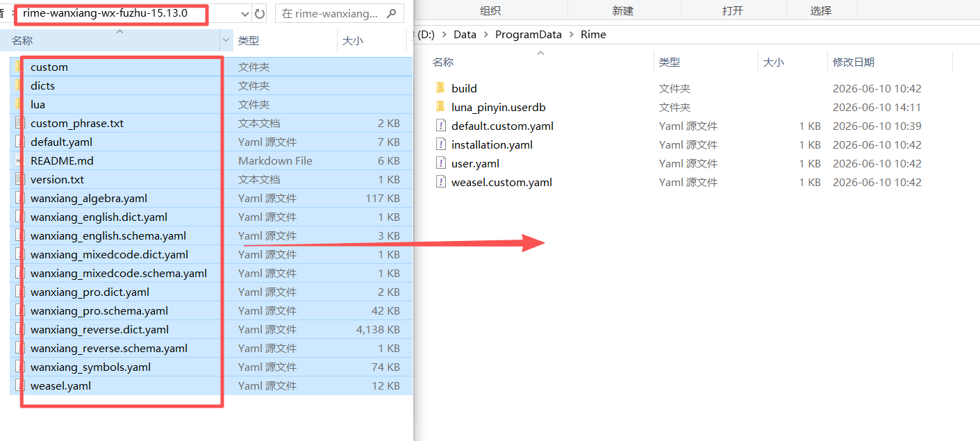The image size is (980, 441).
Task: Click the user.yaml file icon
Action: pyautogui.click(x=440, y=163)
